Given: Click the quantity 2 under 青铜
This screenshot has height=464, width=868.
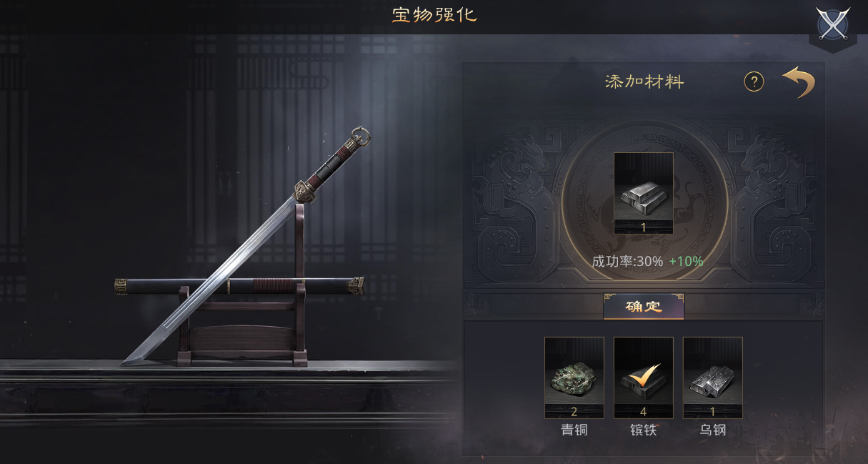Looking at the screenshot, I should click(574, 412).
